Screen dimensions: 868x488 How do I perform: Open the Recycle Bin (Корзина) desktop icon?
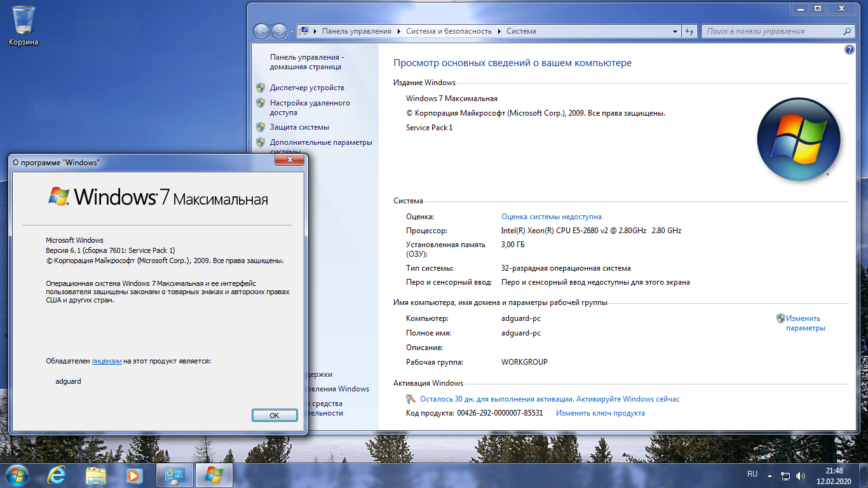tap(24, 25)
